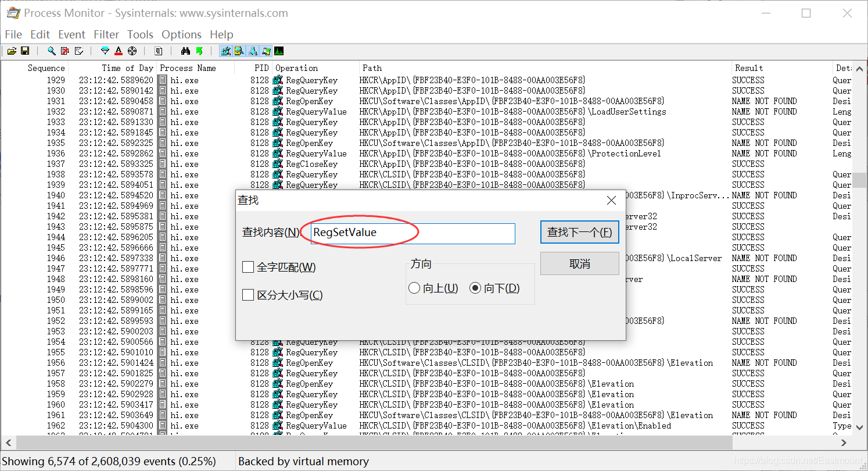Click the 取消 button in the find dialog
This screenshot has height=471, width=868.
pyautogui.click(x=579, y=263)
